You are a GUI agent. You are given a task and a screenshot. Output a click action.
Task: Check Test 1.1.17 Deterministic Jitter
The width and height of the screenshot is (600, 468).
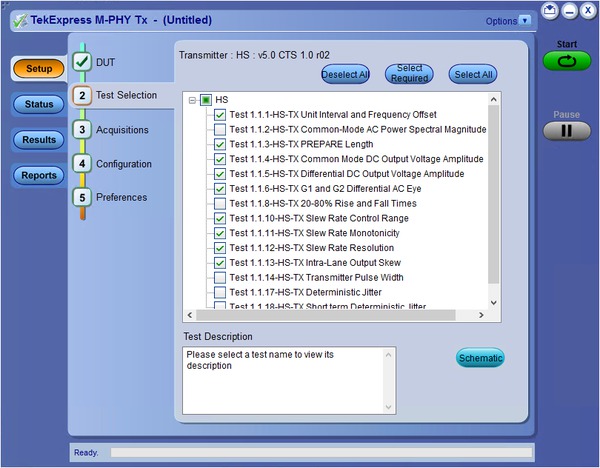click(220, 292)
